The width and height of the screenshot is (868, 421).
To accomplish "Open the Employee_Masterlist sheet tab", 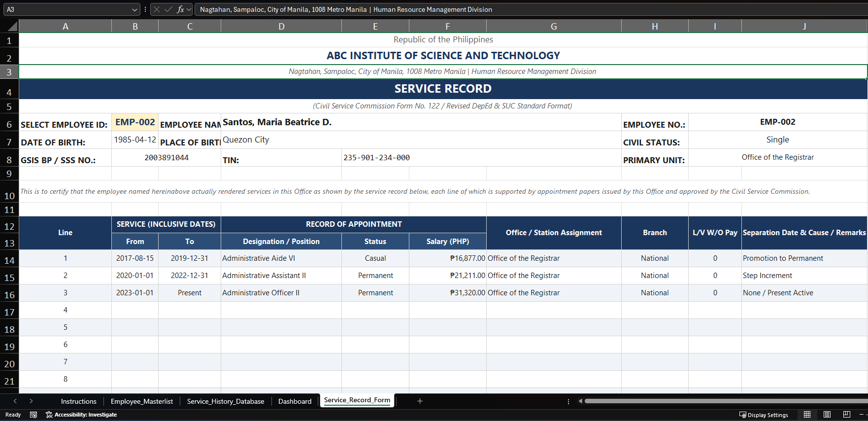I will click(x=142, y=401).
